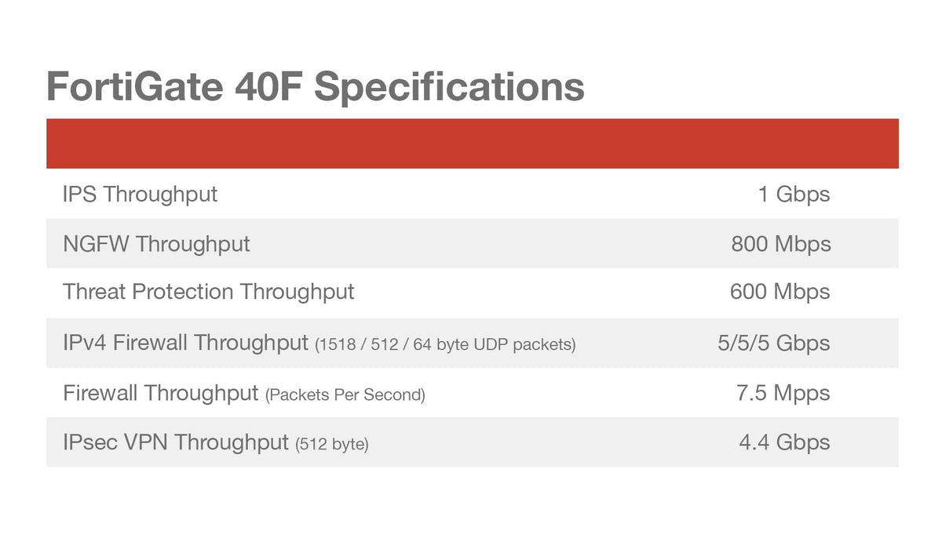The height and width of the screenshot is (560, 942).
Task: Select the 'Firewall Throughput' label beside 'Packets Per Second'
Action: pos(160,393)
